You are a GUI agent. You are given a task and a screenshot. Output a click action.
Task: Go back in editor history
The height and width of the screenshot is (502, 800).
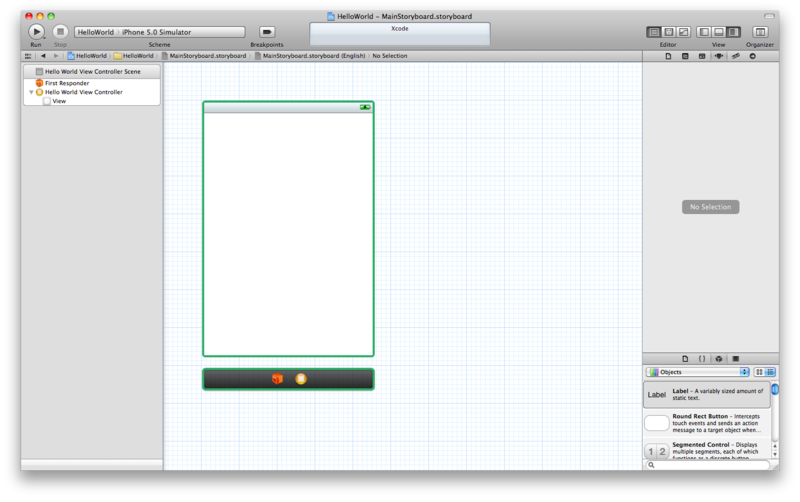point(43,56)
